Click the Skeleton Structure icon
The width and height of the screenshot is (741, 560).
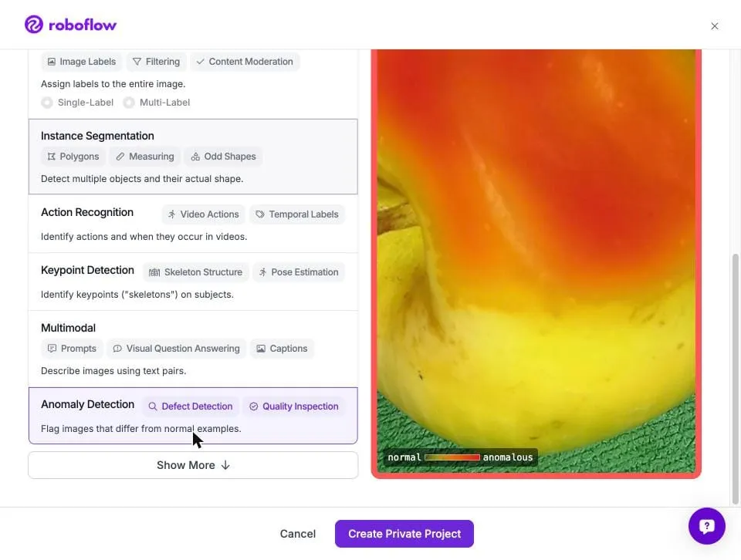pyautogui.click(x=154, y=272)
